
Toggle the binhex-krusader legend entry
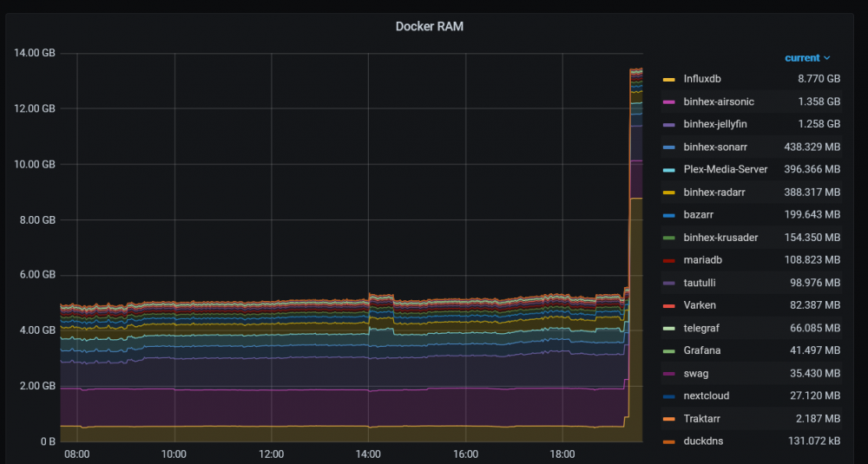point(720,238)
